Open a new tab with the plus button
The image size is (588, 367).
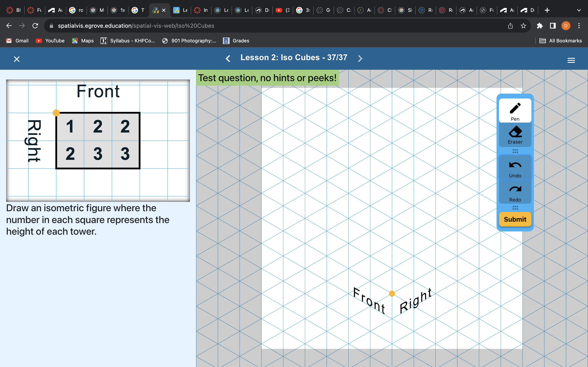tap(547, 10)
